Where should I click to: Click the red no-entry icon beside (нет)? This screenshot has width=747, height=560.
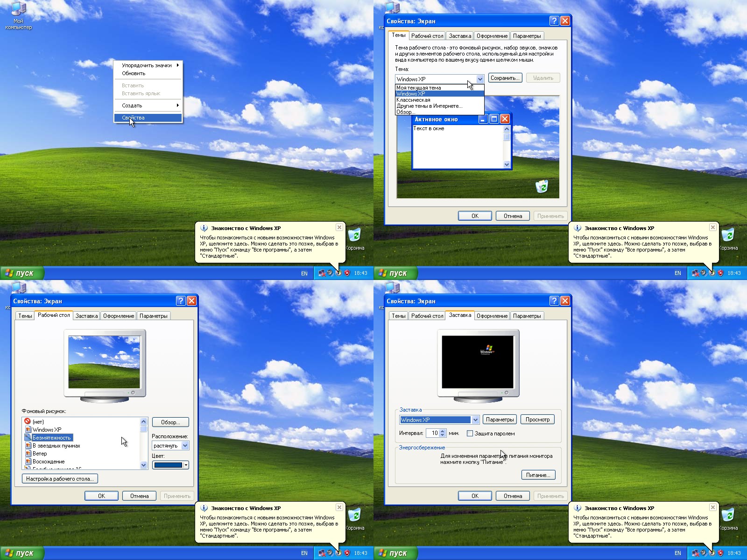(28, 421)
